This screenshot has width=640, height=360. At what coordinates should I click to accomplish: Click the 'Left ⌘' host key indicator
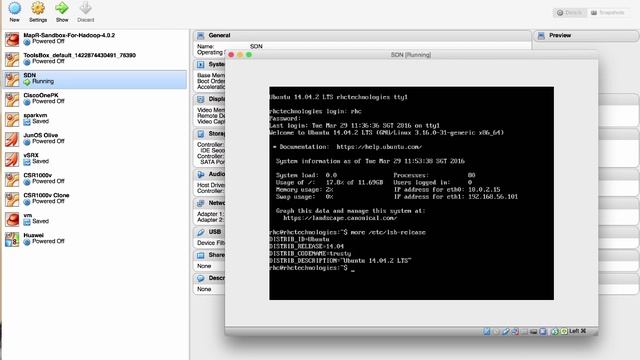[578, 331]
